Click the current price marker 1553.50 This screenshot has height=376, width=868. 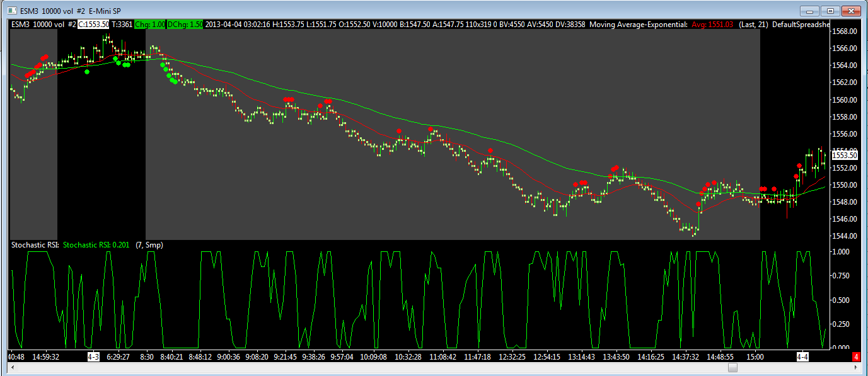pos(844,155)
